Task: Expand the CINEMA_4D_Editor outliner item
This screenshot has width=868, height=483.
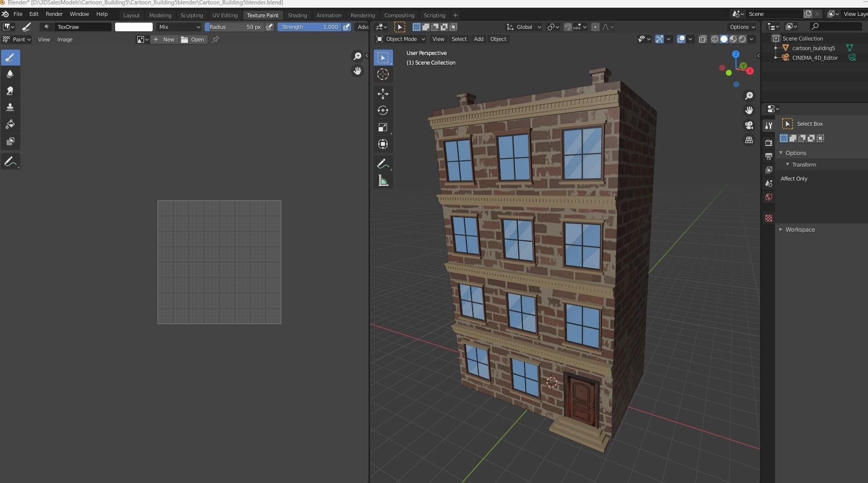Action: [776, 58]
